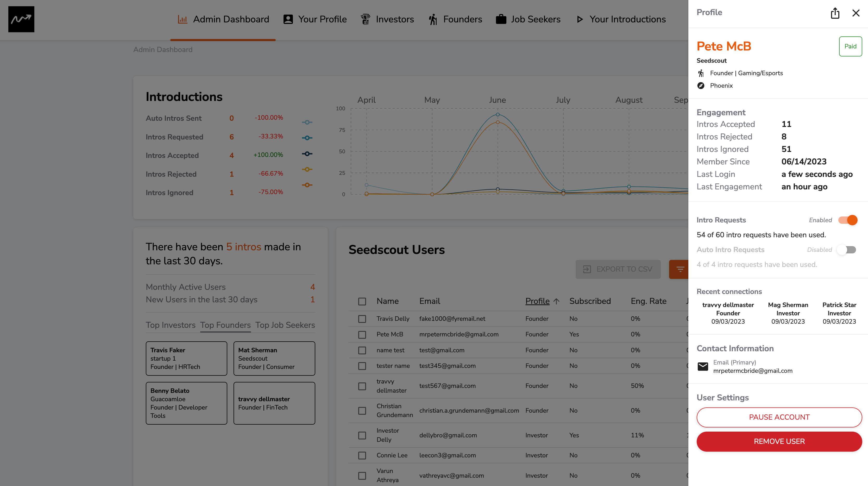Click the Investors money bag icon
This screenshot has width=868, height=486.
coord(366,19)
